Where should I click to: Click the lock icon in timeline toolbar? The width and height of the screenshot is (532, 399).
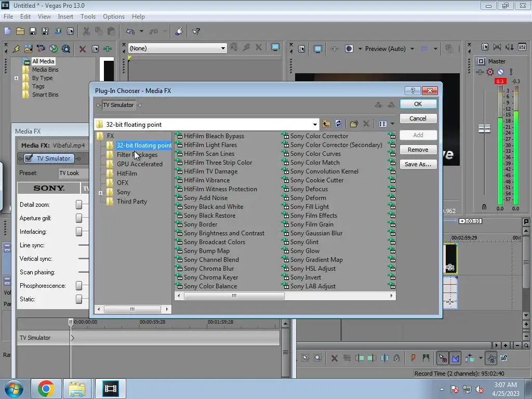point(396,358)
